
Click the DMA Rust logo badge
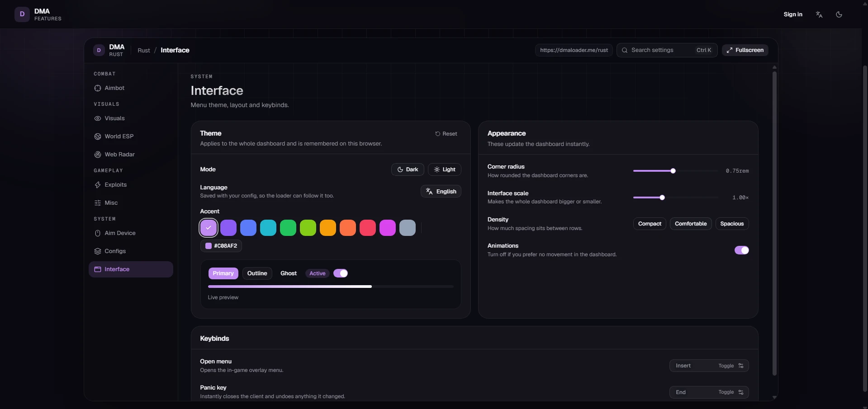99,50
